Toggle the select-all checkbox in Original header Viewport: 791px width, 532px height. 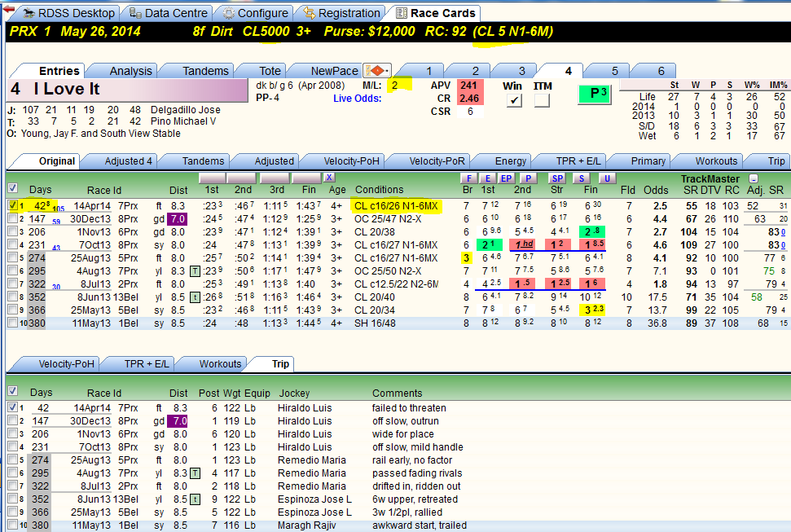(12, 188)
